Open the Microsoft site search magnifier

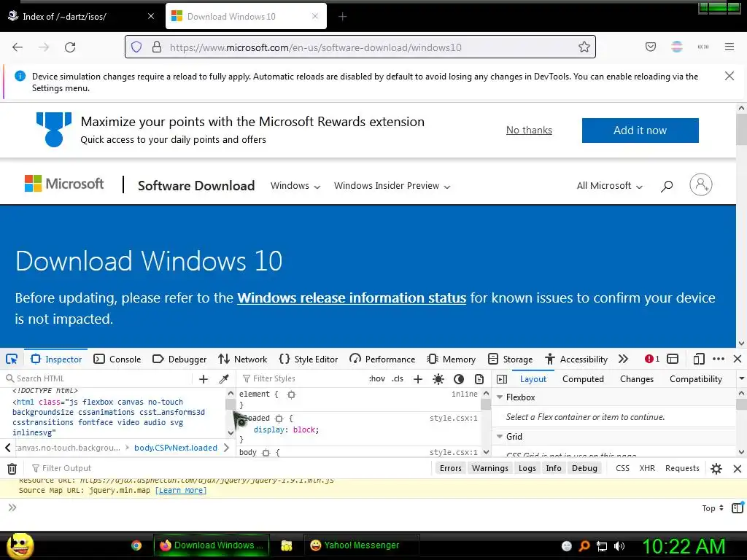667,186
